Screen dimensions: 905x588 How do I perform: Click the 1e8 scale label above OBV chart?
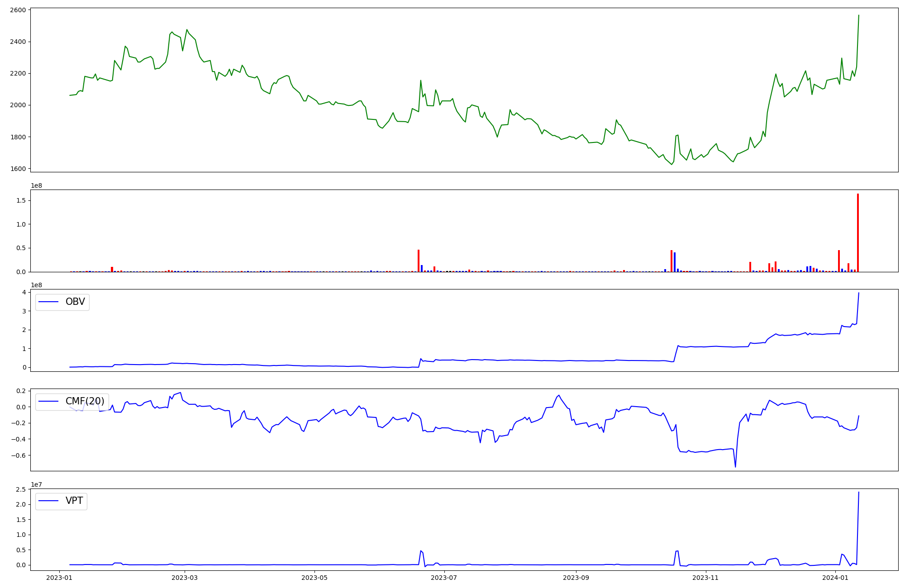coord(37,285)
